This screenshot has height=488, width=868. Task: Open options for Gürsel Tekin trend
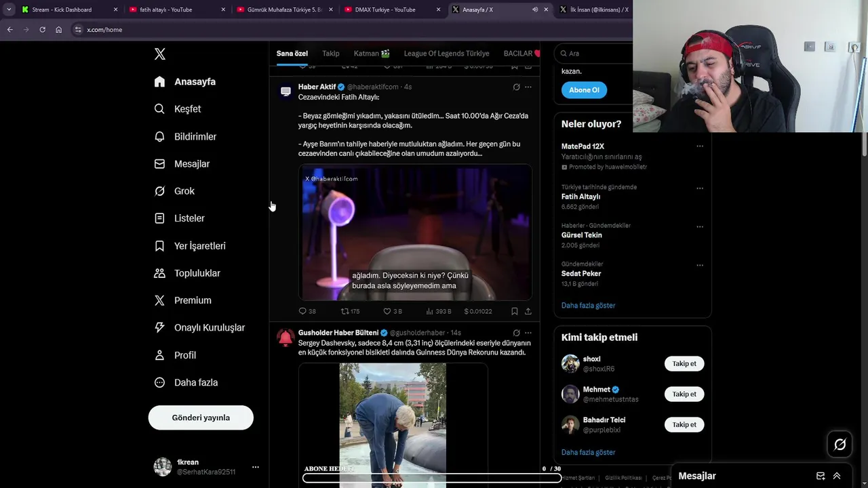coord(700,227)
